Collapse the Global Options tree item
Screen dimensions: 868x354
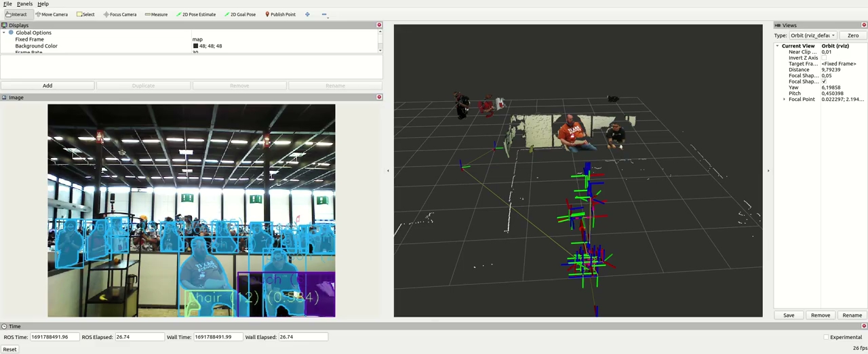point(4,33)
